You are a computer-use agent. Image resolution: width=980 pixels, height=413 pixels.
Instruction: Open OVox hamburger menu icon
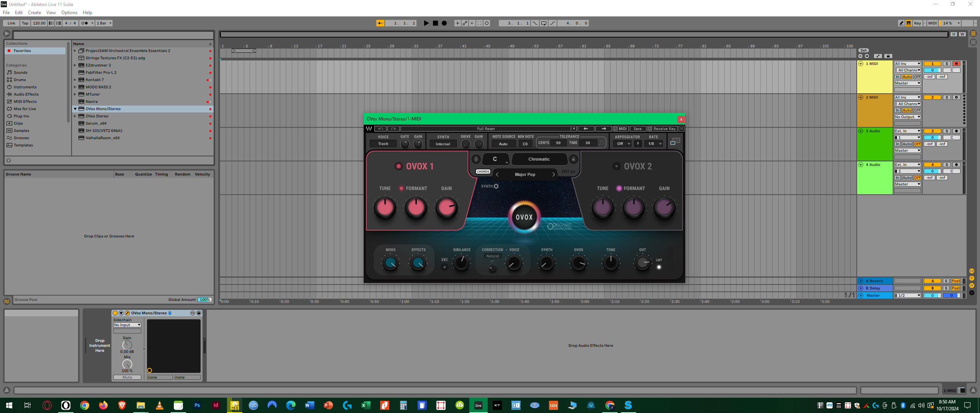point(681,129)
